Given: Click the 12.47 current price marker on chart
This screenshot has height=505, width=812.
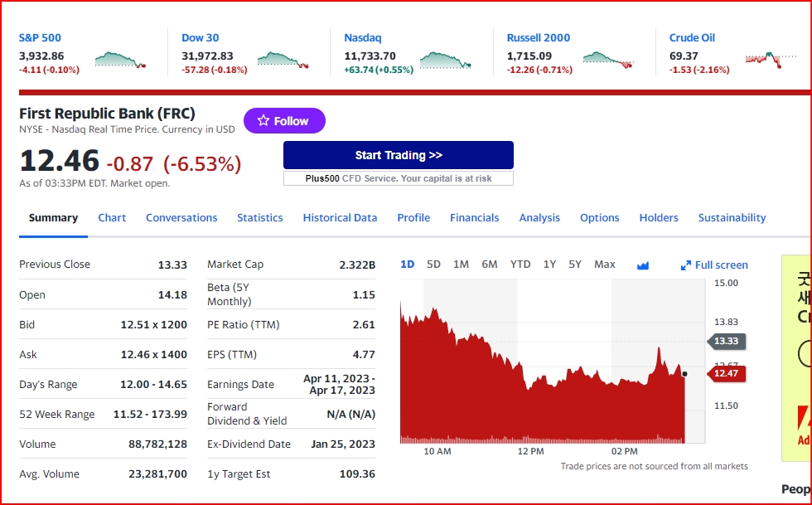Looking at the screenshot, I should pos(727,373).
